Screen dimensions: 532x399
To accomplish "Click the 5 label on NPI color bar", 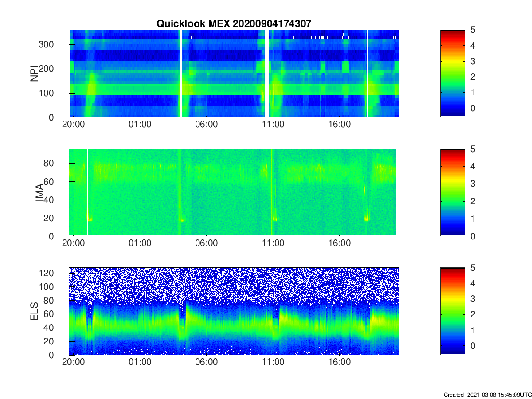I will (473, 30).
